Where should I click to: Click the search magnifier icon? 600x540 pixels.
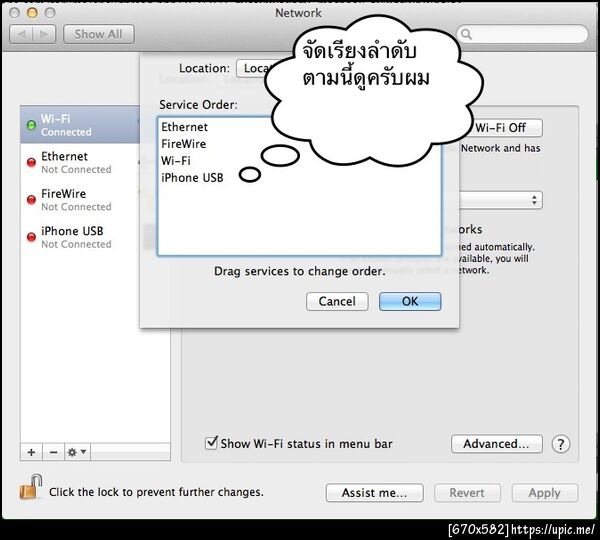tap(466, 34)
